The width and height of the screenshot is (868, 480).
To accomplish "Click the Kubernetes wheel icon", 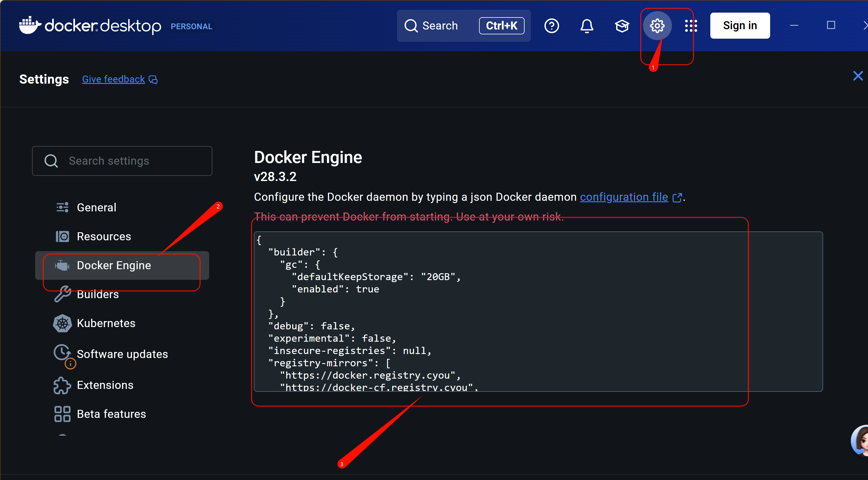I will 62,323.
